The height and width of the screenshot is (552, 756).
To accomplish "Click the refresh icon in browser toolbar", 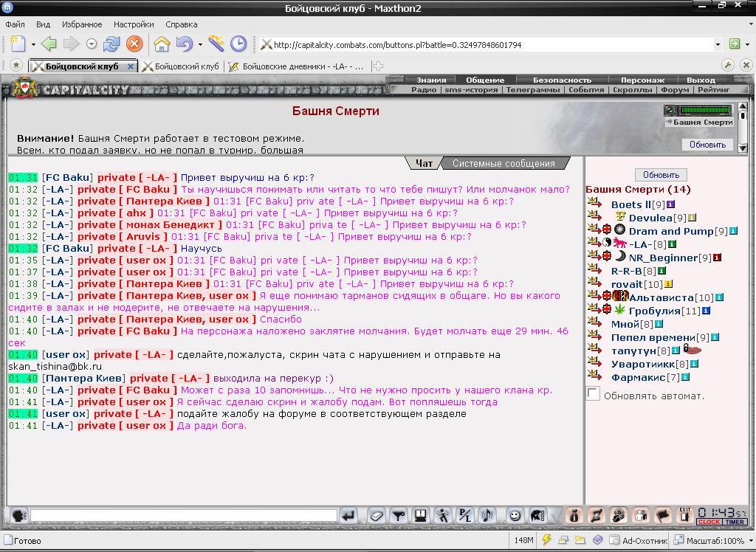I will click(x=112, y=44).
